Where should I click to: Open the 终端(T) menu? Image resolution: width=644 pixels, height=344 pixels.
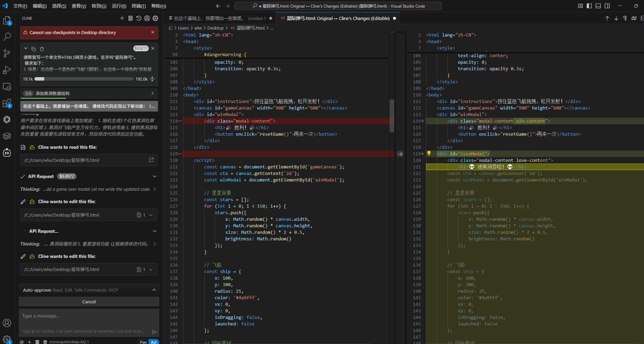point(138,6)
